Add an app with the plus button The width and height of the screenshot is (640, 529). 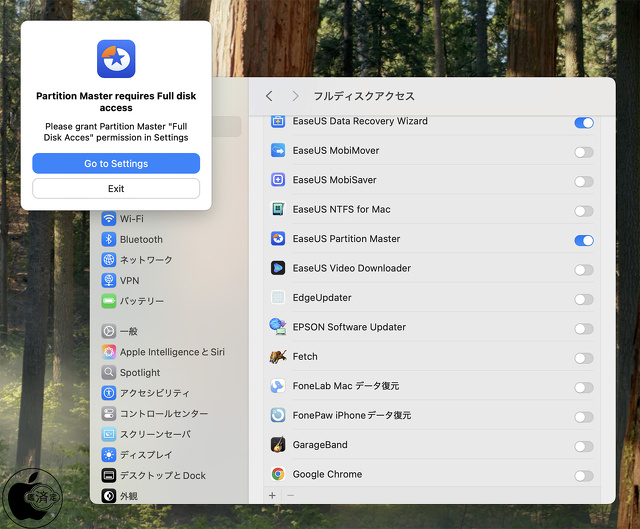[272, 496]
